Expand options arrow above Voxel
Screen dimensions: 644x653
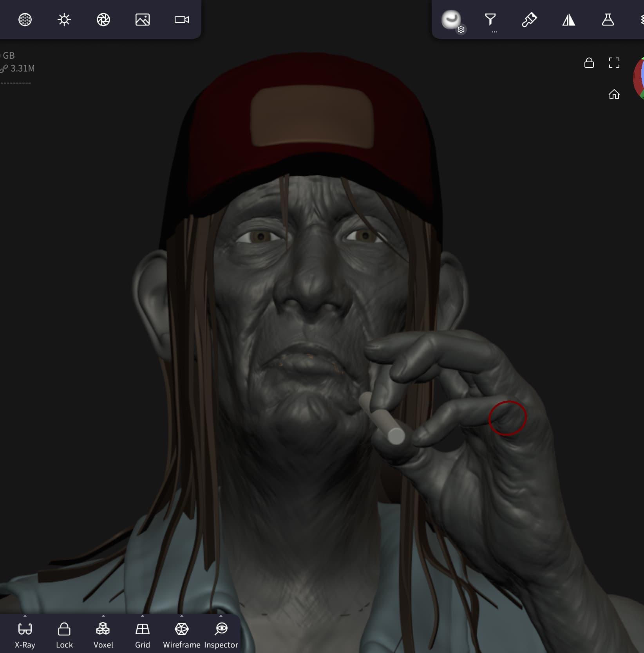coord(103,616)
